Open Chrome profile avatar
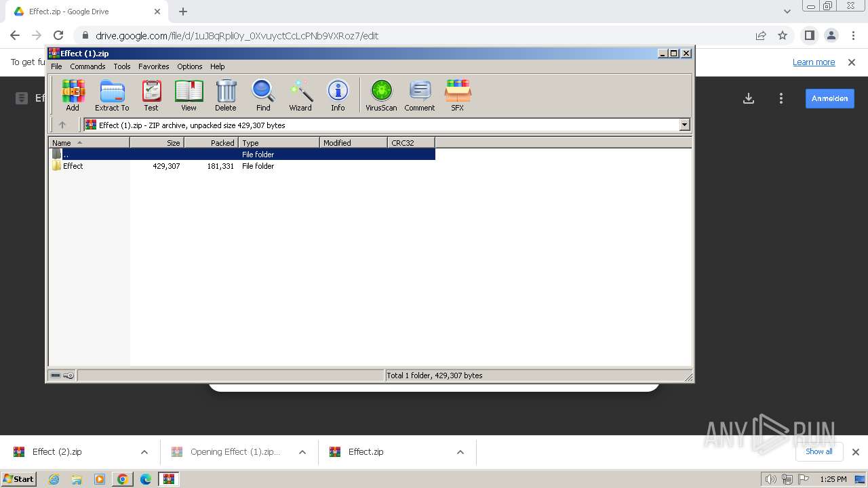The width and height of the screenshot is (868, 488). tap(831, 35)
